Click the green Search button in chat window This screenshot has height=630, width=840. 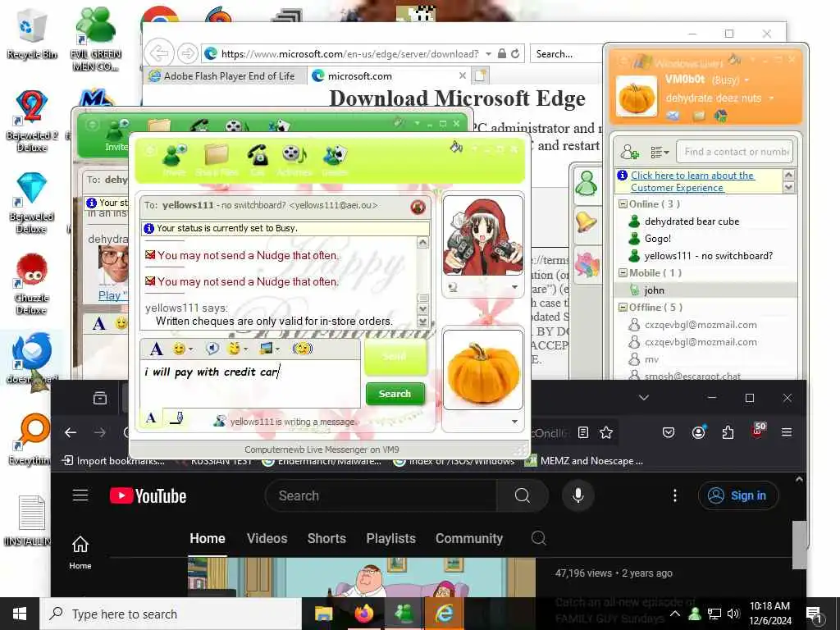[395, 394]
